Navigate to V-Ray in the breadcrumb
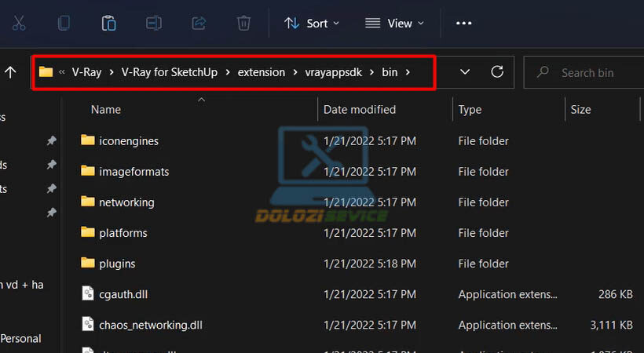The height and width of the screenshot is (353, 644). pos(86,72)
